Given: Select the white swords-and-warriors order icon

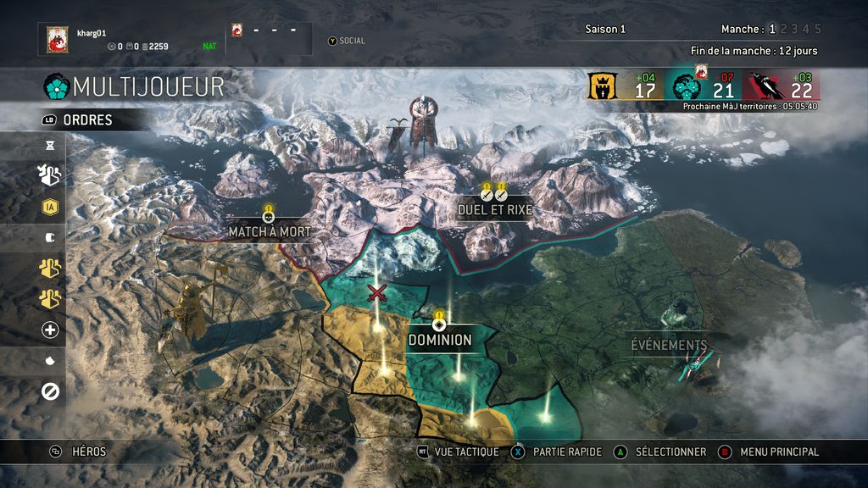Looking at the screenshot, I should (50, 175).
